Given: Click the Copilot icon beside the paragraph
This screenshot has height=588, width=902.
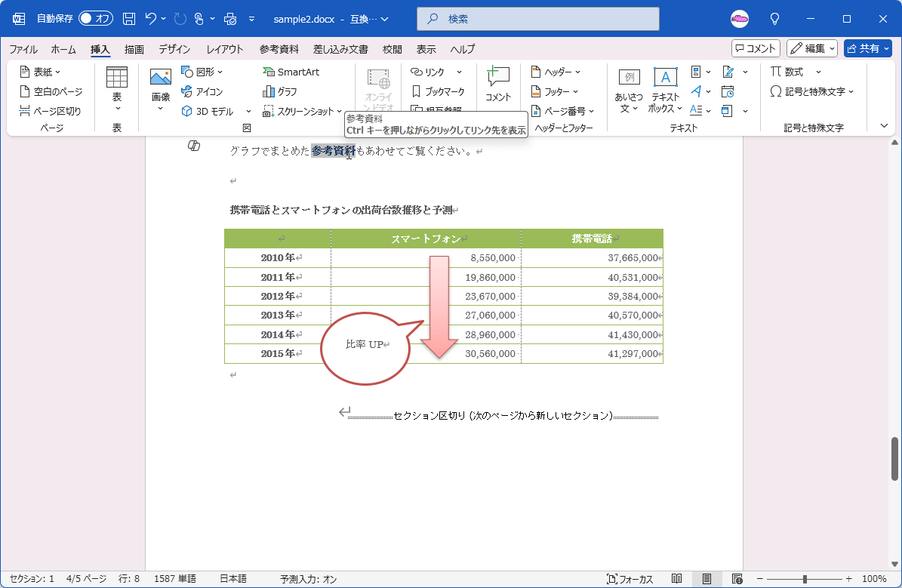Looking at the screenshot, I should [194, 146].
